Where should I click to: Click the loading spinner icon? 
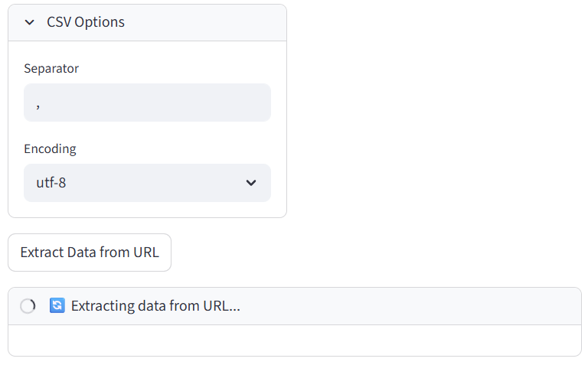(x=28, y=306)
